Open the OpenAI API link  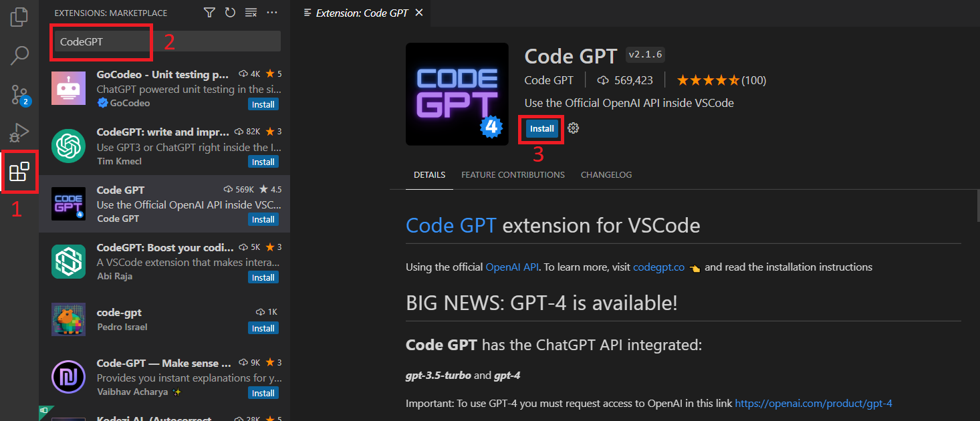pos(512,267)
